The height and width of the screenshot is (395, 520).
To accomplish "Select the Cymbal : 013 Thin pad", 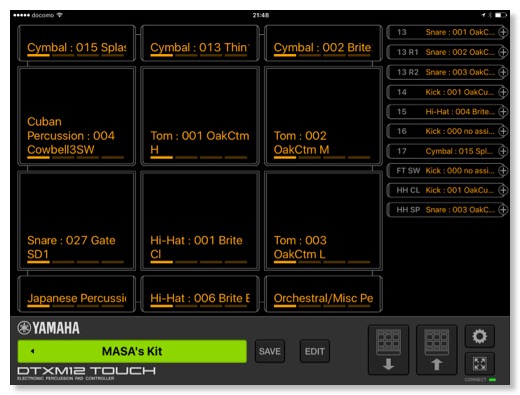I will (200, 43).
